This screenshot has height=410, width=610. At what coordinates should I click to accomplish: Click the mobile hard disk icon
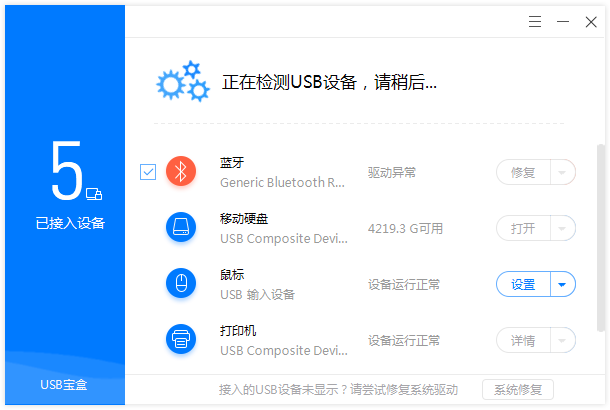181,227
